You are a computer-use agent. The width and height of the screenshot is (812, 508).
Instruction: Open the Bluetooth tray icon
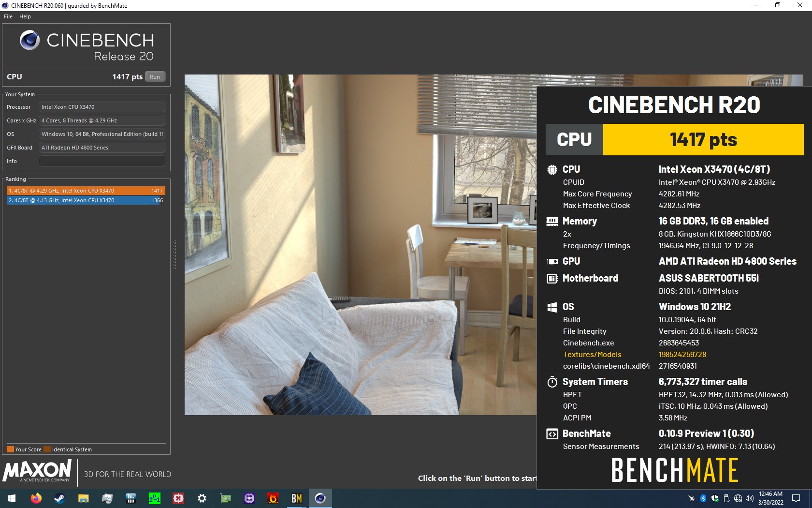(703, 498)
